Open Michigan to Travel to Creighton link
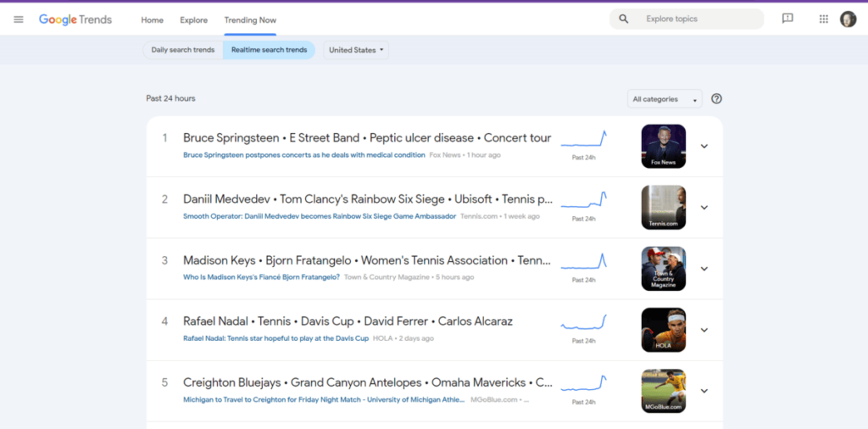 [324, 399]
